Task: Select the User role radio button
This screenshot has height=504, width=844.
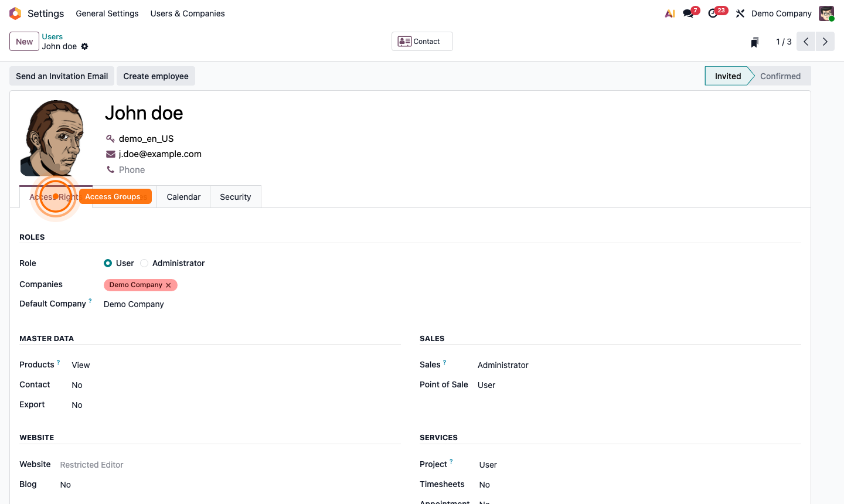Action: 108,263
